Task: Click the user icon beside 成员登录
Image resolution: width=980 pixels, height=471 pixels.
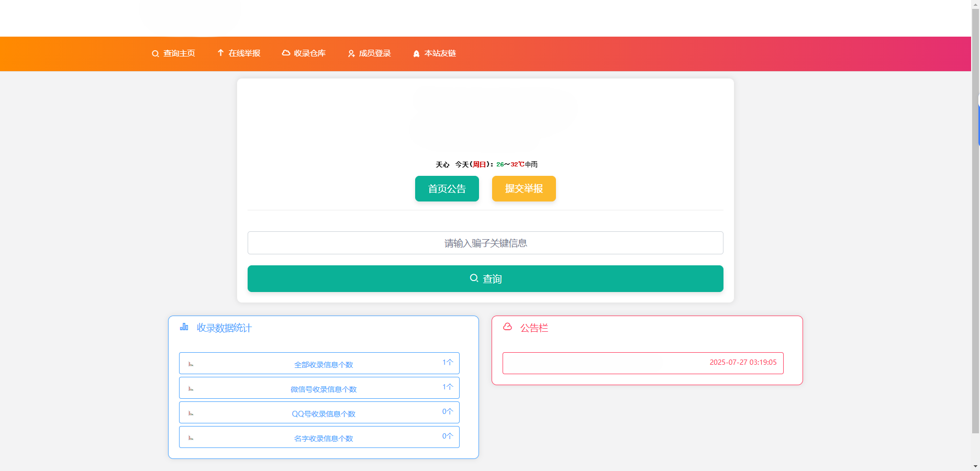Action: [x=351, y=53]
